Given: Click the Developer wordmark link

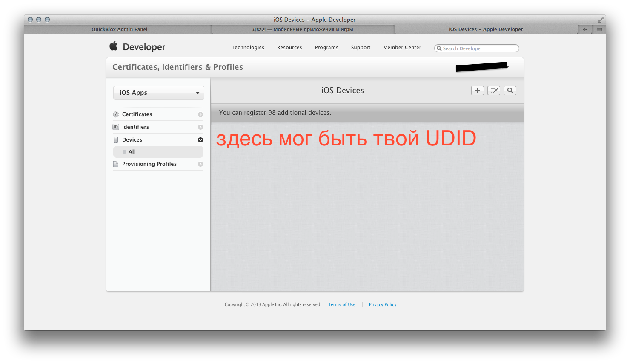Looking at the screenshot, I should pyautogui.click(x=144, y=47).
